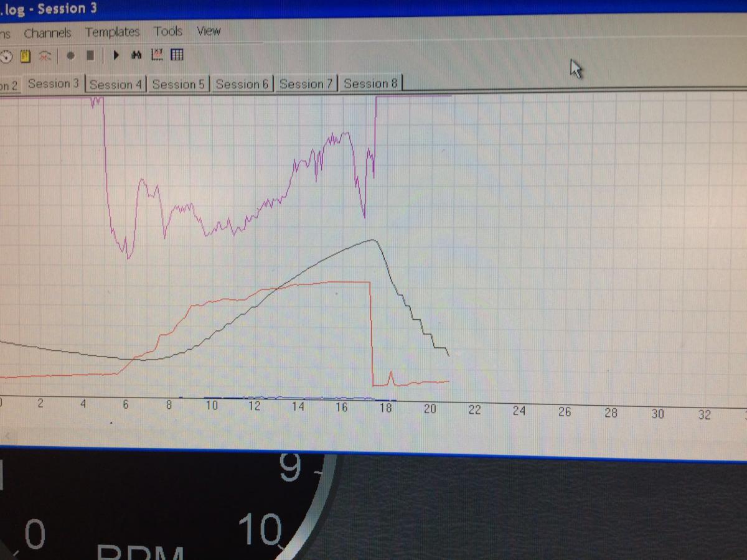Open the Templates menu
Viewport: 747px width, 560px height.
(112, 32)
